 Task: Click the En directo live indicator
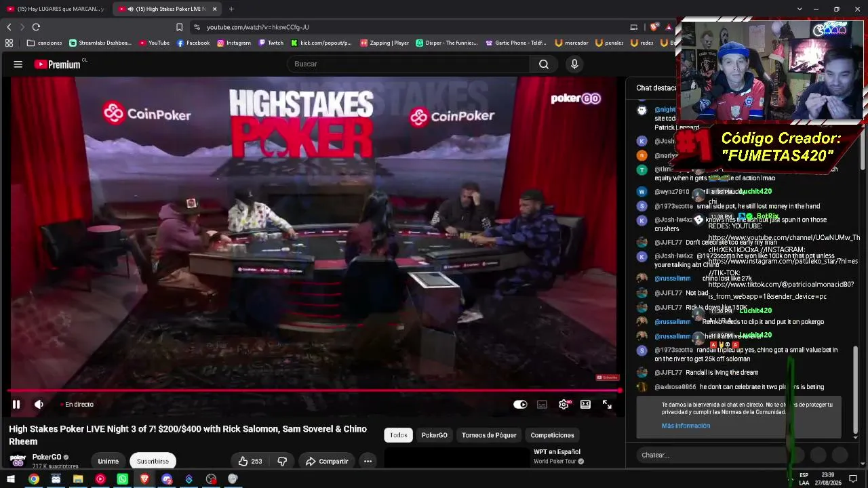(77, 405)
